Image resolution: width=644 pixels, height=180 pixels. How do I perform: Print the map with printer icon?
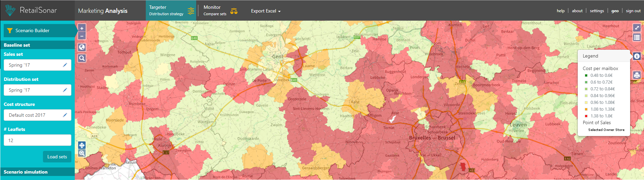click(x=637, y=75)
